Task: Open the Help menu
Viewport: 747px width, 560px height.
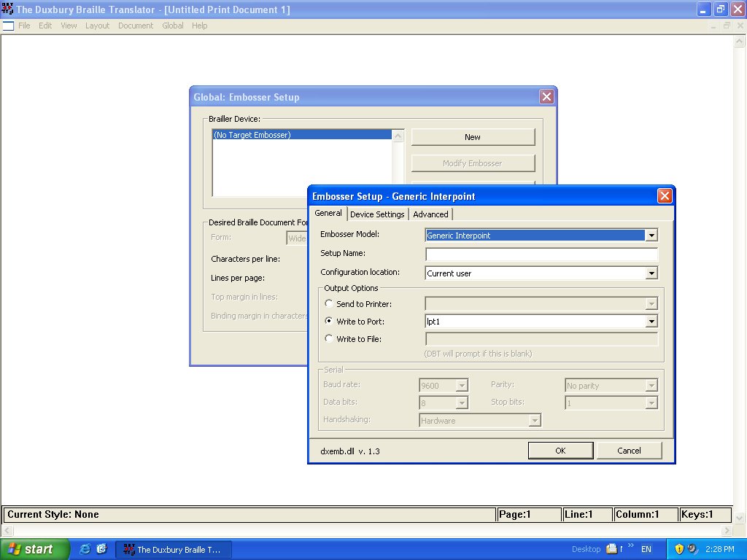Action: [200, 26]
